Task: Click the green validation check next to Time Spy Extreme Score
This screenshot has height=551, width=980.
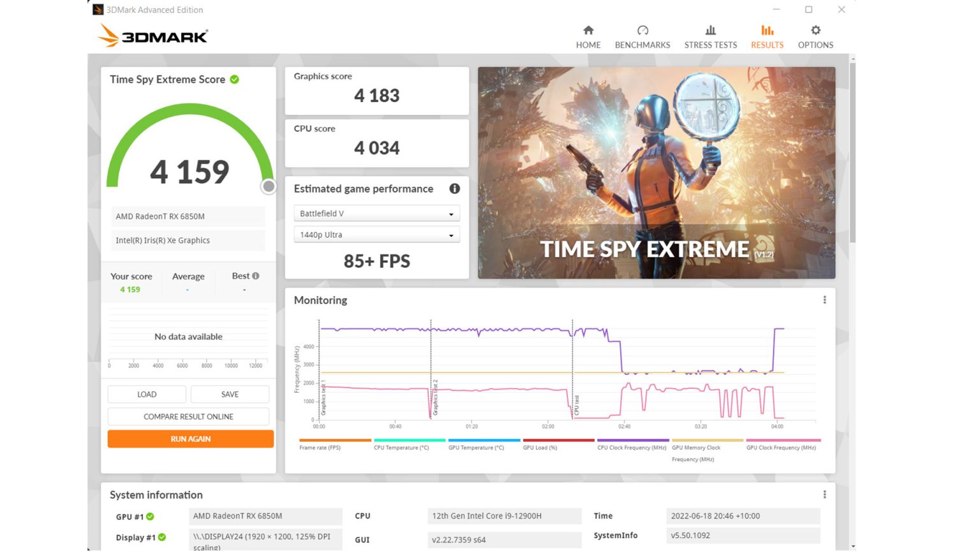Action: point(235,79)
